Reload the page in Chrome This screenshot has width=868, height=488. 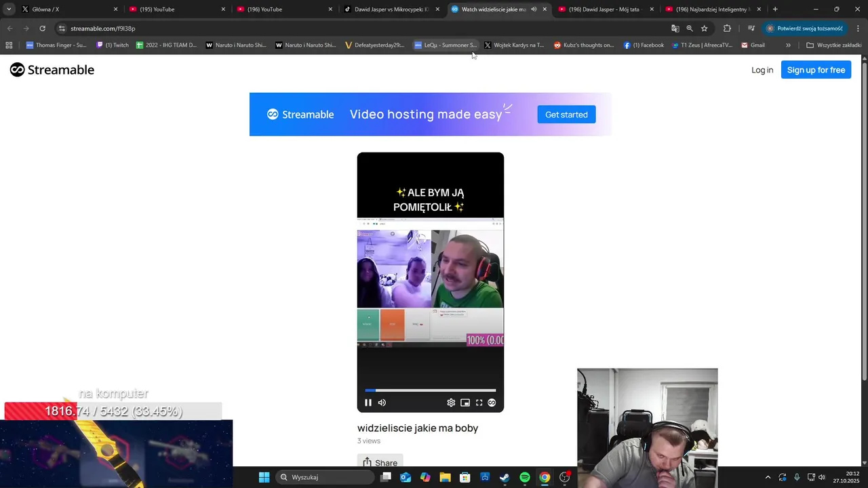pos(42,28)
